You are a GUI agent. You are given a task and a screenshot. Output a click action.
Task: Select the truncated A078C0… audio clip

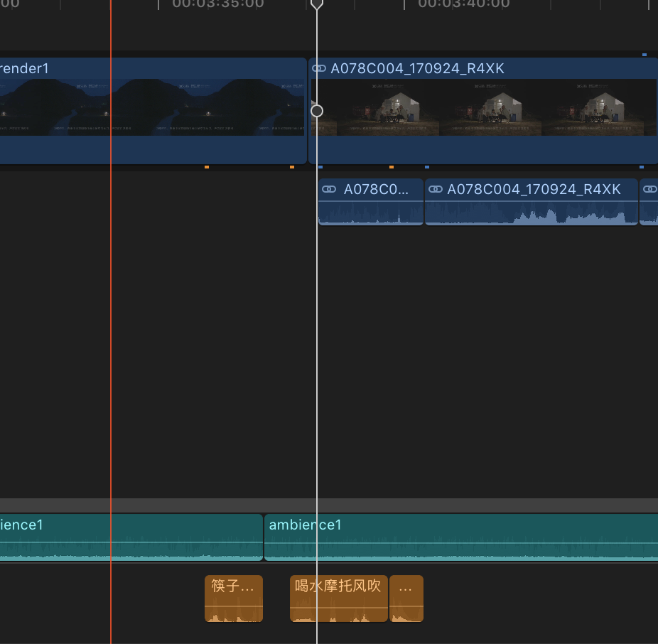(x=371, y=212)
